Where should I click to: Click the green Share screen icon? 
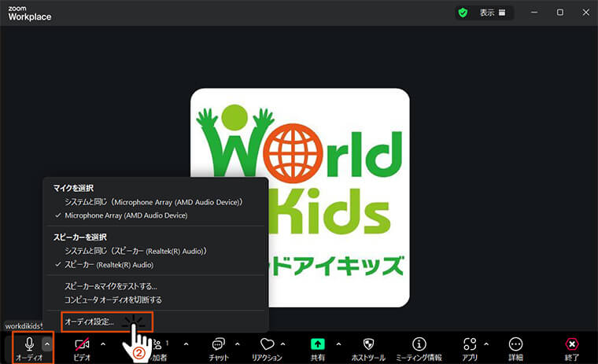(x=318, y=344)
